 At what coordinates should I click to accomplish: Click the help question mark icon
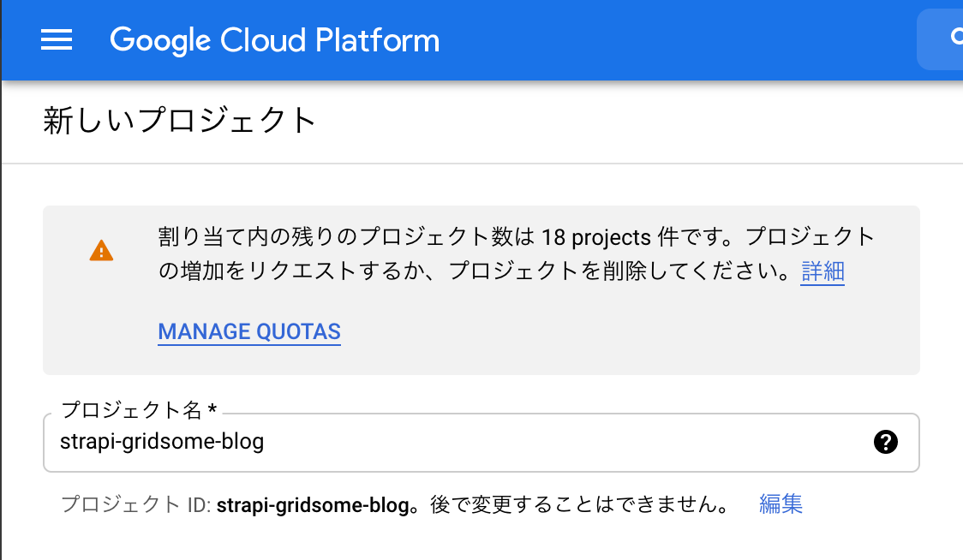(885, 442)
